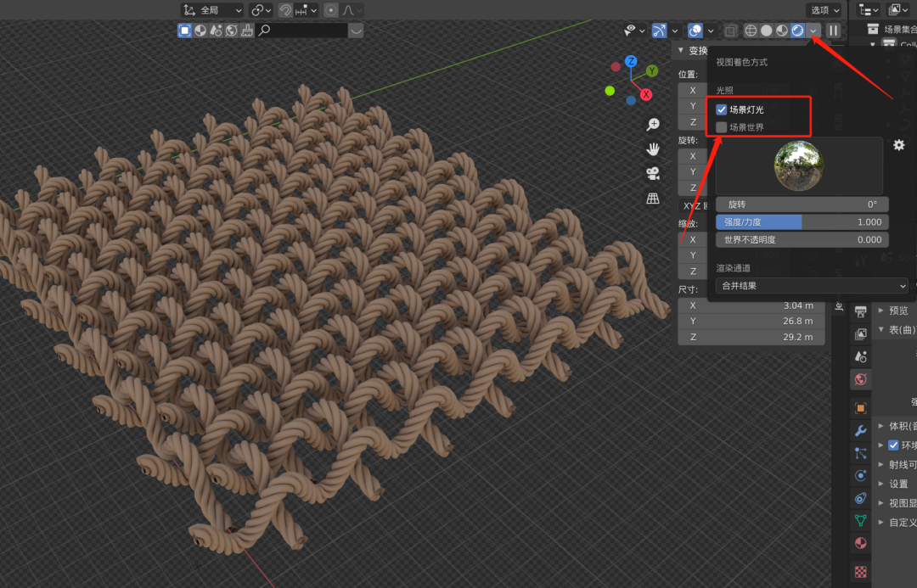
Task: Toggle proportional editing circle icon
Action: pyautogui.click(x=331, y=10)
